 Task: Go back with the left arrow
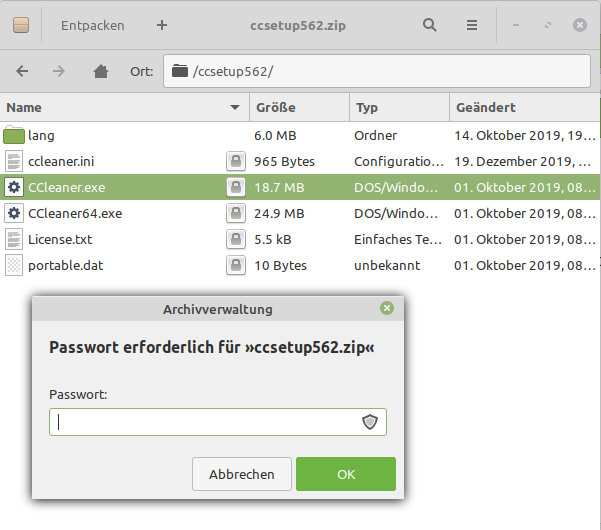tap(23, 71)
